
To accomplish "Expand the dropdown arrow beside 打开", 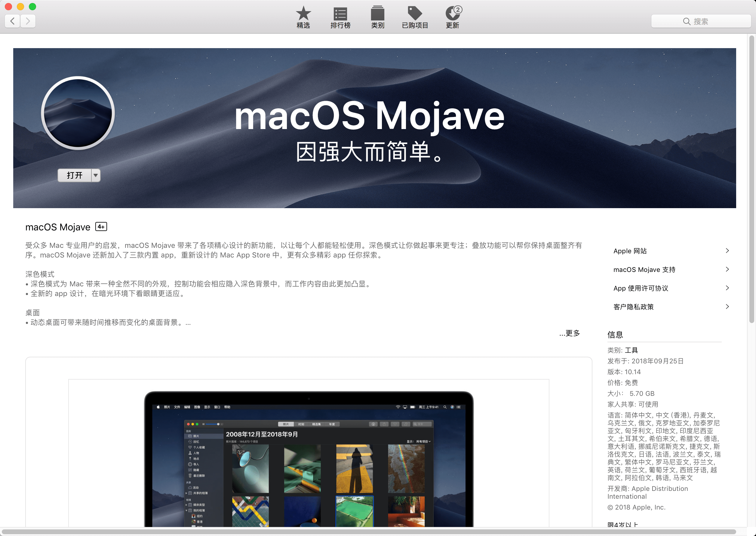I will coord(96,175).
